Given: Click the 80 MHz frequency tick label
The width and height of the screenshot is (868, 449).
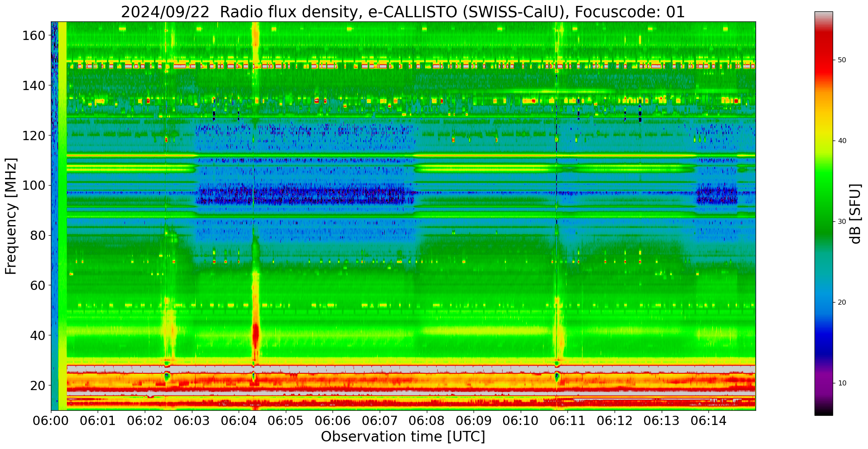Looking at the screenshot, I should pos(38,235).
